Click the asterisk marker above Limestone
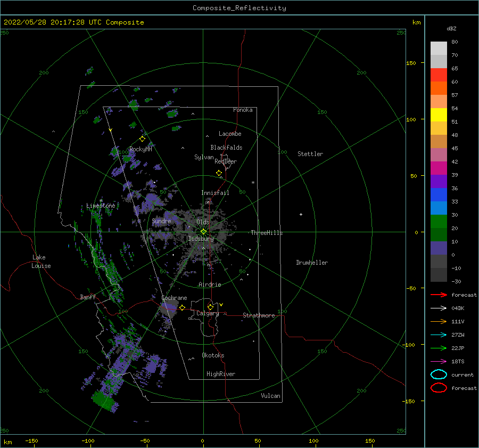The height and width of the screenshot is (448, 479). tap(101, 201)
